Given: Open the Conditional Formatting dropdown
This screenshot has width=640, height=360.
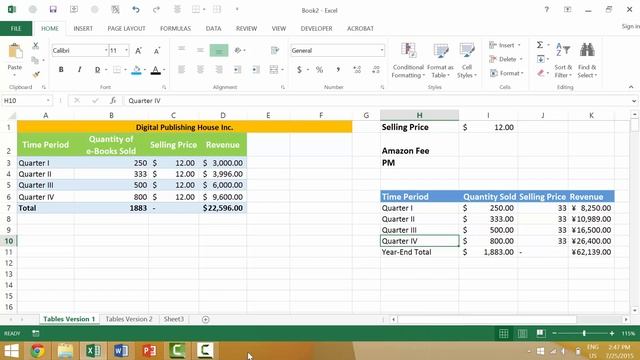Looking at the screenshot, I should (x=408, y=60).
